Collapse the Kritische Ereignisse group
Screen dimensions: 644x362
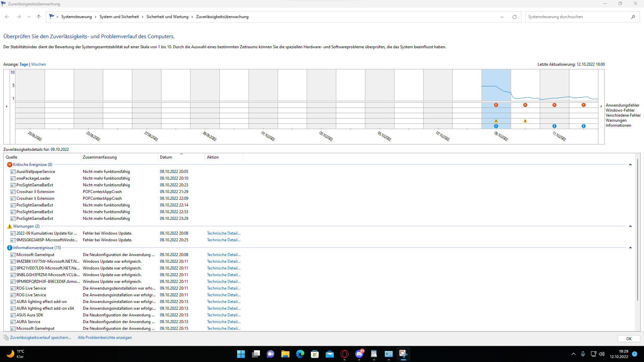pyautogui.click(x=630, y=165)
